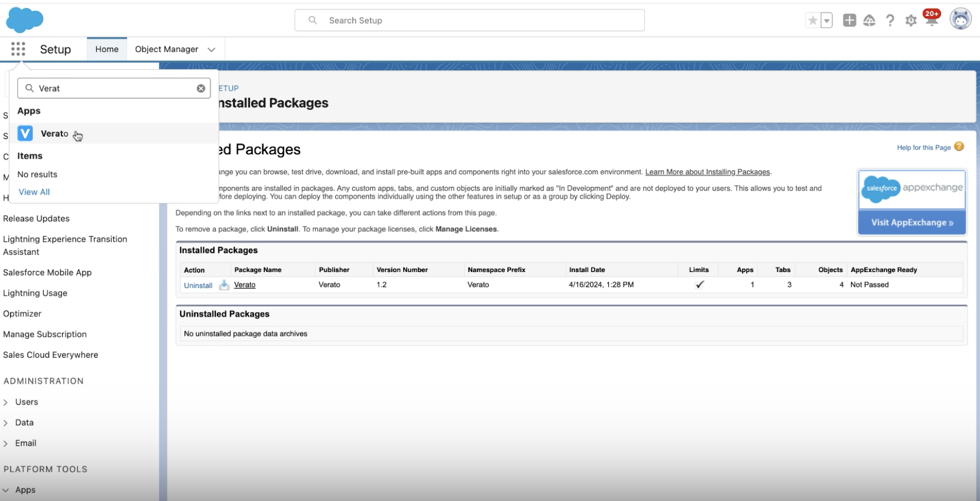Click the Help for this Page link
The image size is (980, 501).
pyautogui.click(x=924, y=148)
